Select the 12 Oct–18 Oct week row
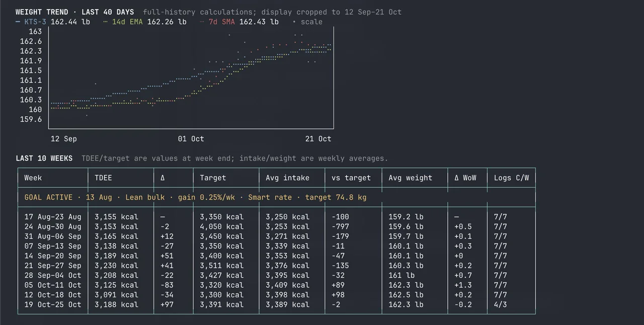 tap(277, 295)
